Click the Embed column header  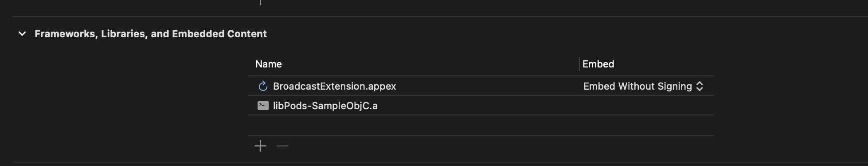coord(598,64)
